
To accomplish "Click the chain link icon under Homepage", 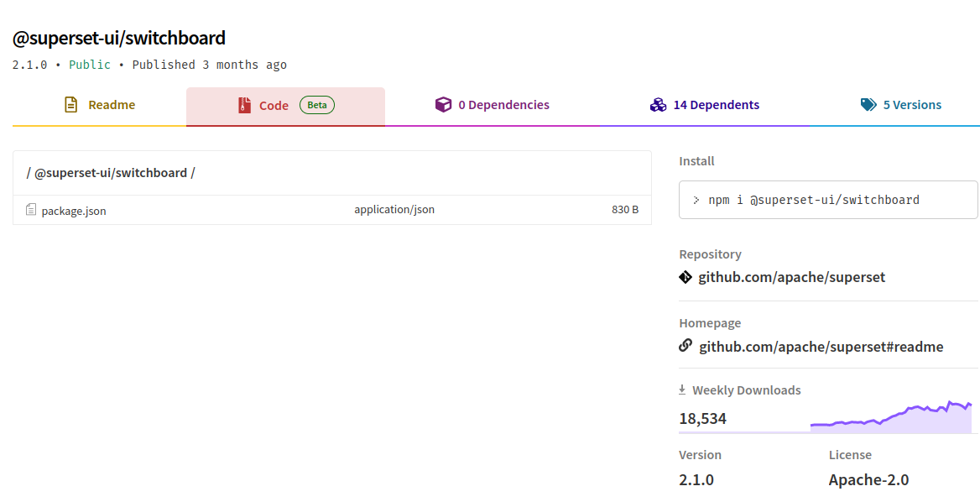I will coord(685,345).
